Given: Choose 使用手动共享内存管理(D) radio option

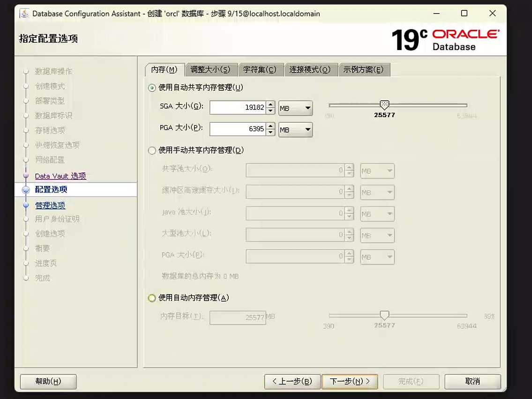Looking at the screenshot, I should [x=152, y=150].
